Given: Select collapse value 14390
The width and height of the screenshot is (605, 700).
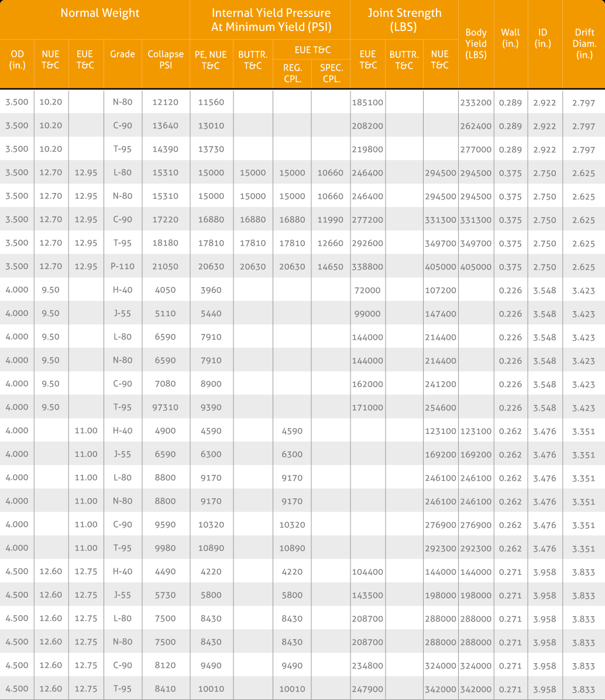Looking at the screenshot, I should tap(166, 149).
